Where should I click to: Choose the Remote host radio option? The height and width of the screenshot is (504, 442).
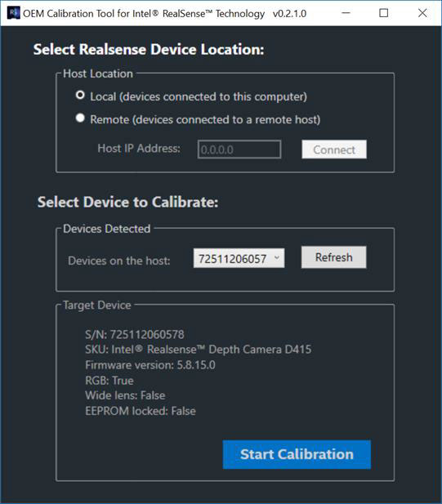pyautogui.click(x=80, y=118)
